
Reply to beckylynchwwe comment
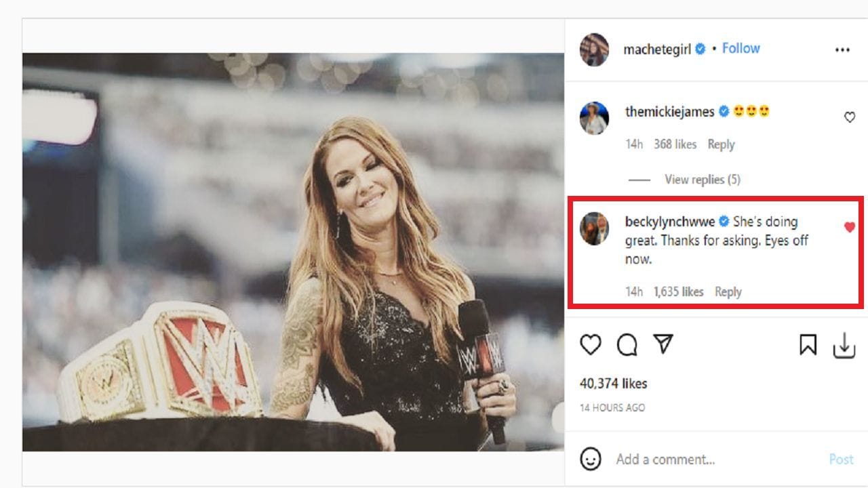728,292
